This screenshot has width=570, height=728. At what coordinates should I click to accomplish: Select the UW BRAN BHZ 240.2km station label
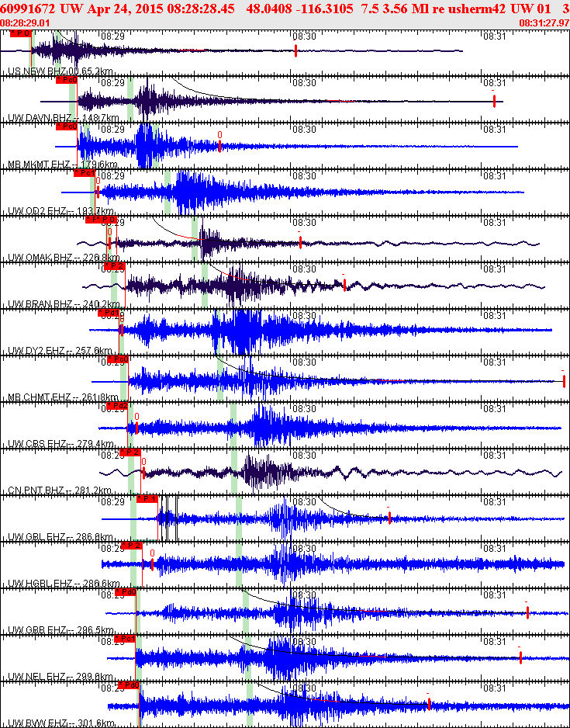point(64,303)
